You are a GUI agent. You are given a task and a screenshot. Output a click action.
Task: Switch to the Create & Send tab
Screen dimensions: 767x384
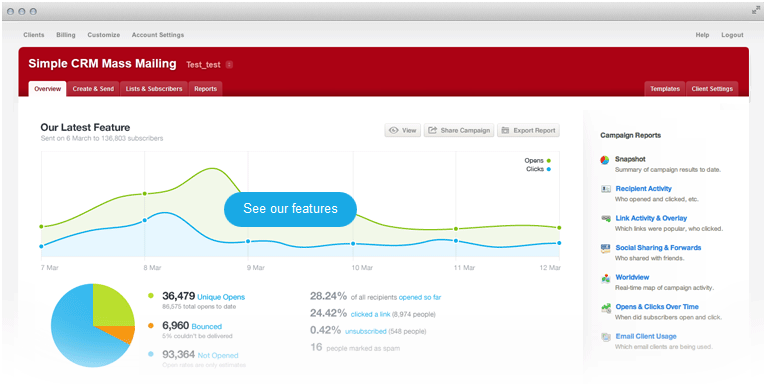tap(93, 89)
